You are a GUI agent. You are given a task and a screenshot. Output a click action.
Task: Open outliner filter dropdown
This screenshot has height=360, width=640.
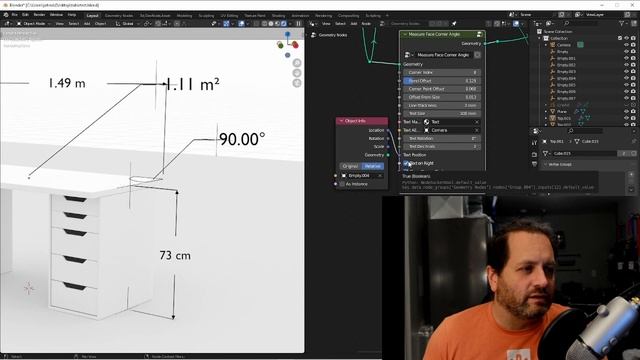[623, 24]
